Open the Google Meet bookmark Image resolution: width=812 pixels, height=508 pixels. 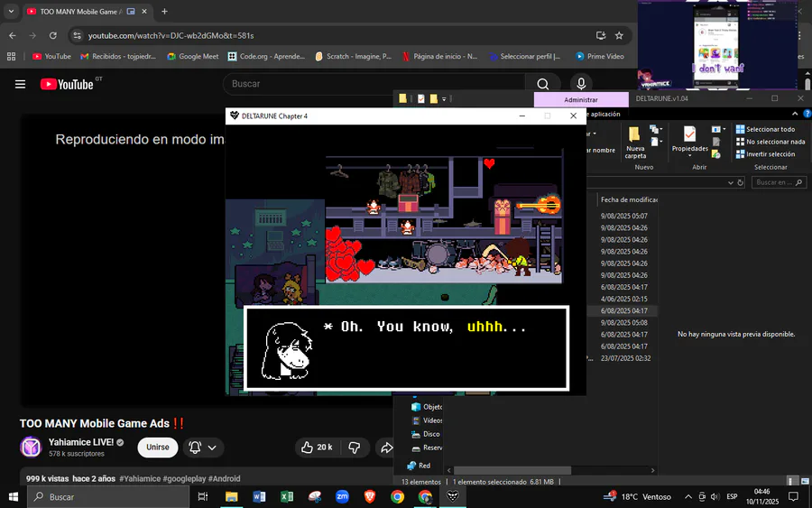[x=193, y=57]
